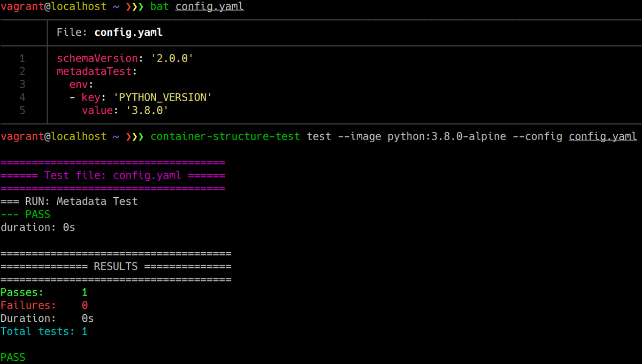The width and height of the screenshot is (642, 364).
Task: Click the 'bat' command in first prompt
Action: (160, 7)
